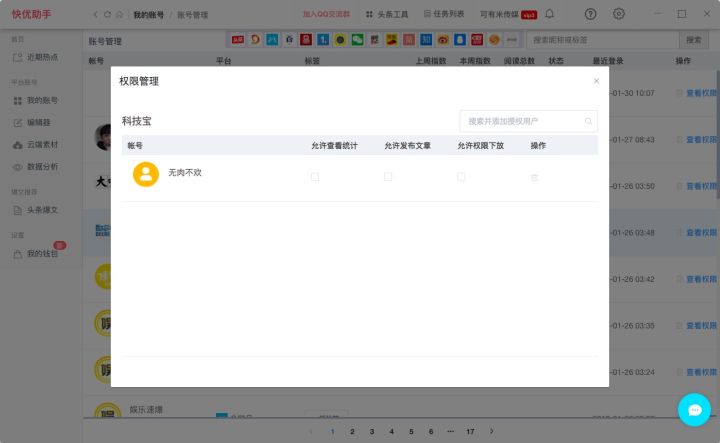The image size is (720, 443).
Task: Click the 搜索并添加授权用户 search field
Action: click(528, 121)
